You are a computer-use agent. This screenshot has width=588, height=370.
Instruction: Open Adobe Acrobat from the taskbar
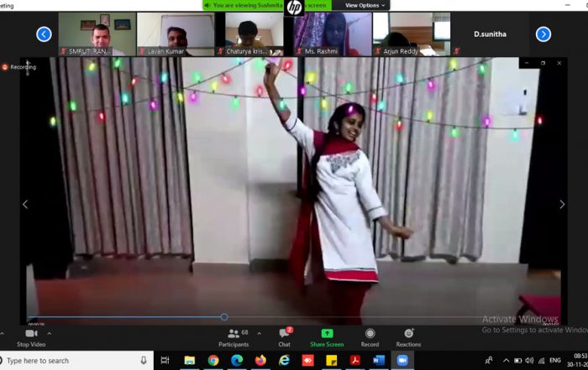355,360
